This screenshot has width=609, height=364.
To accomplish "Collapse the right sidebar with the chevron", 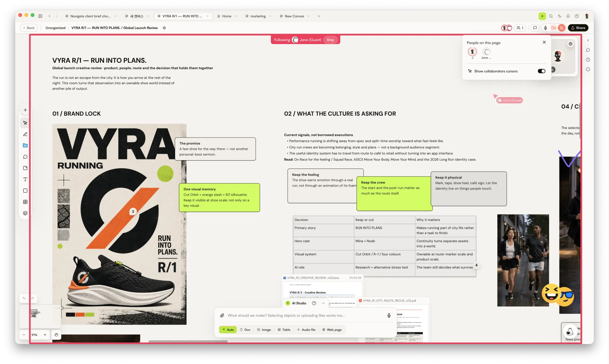I will pos(588,40).
